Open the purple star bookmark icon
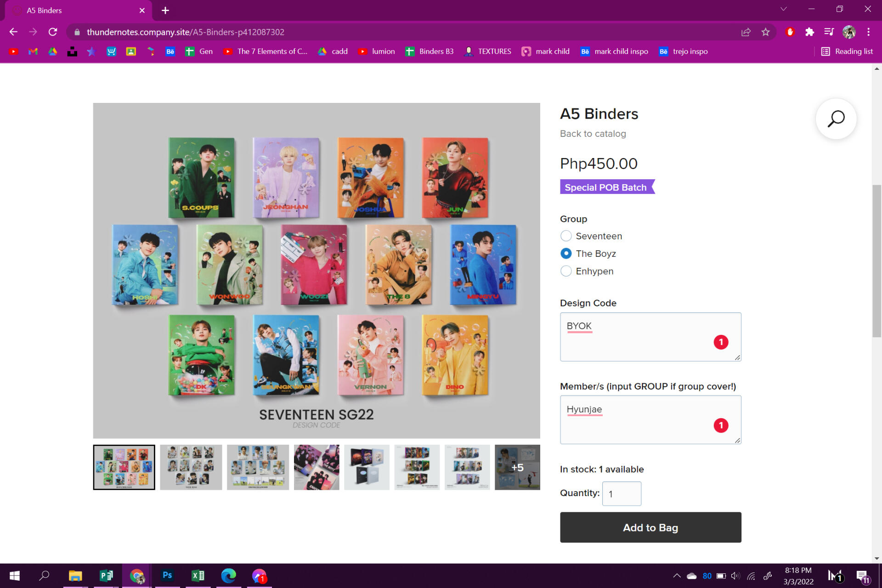Screen dimensions: 882x588 [x=91, y=51]
